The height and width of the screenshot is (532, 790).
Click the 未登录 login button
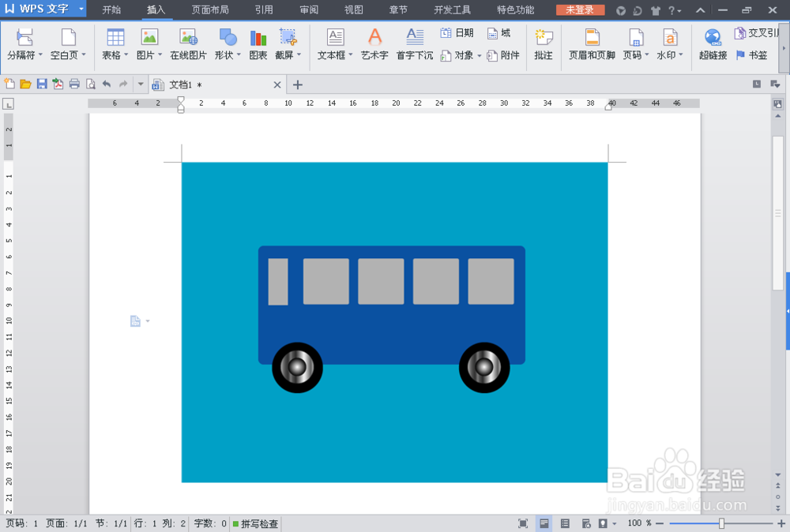click(580, 9)
